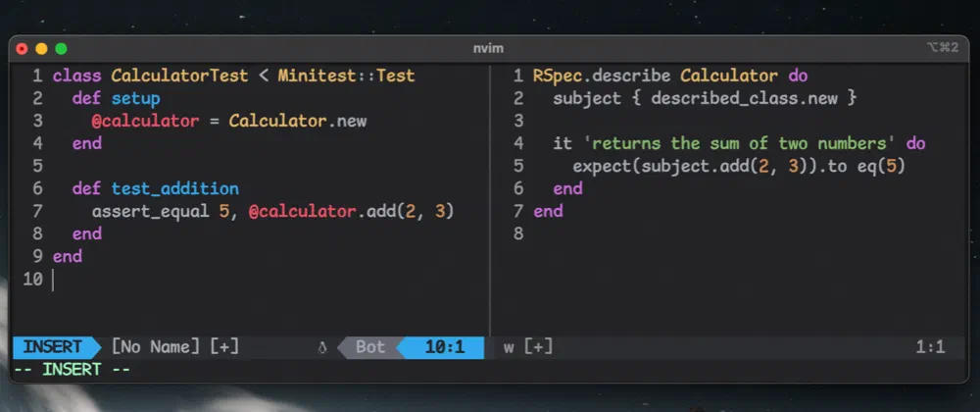Click the cursor on empty line 10
The height and width of the screenshot is (412, 980).
pyautogui.click(x=53, y=280)
